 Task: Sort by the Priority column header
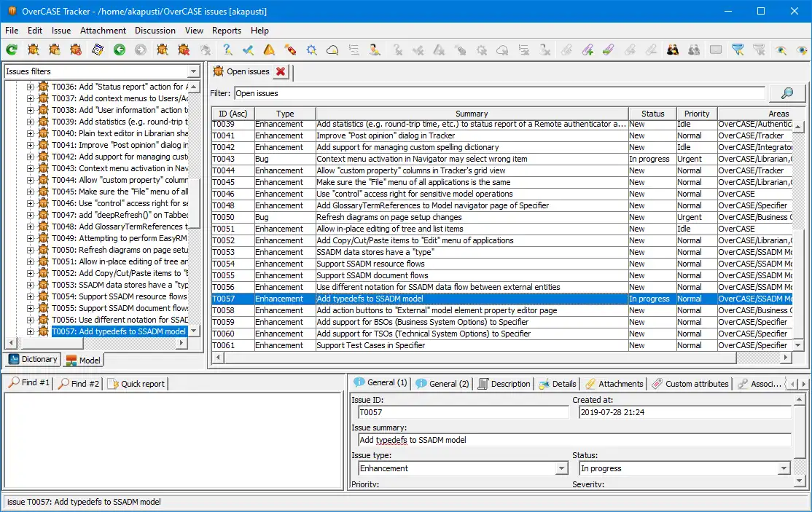pyautogui.click(x=696, y=114)
